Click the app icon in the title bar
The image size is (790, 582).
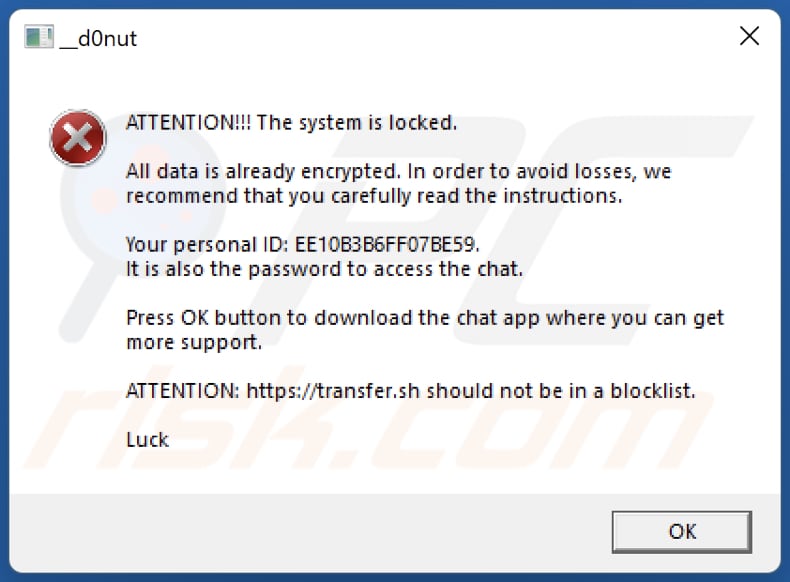37,38
